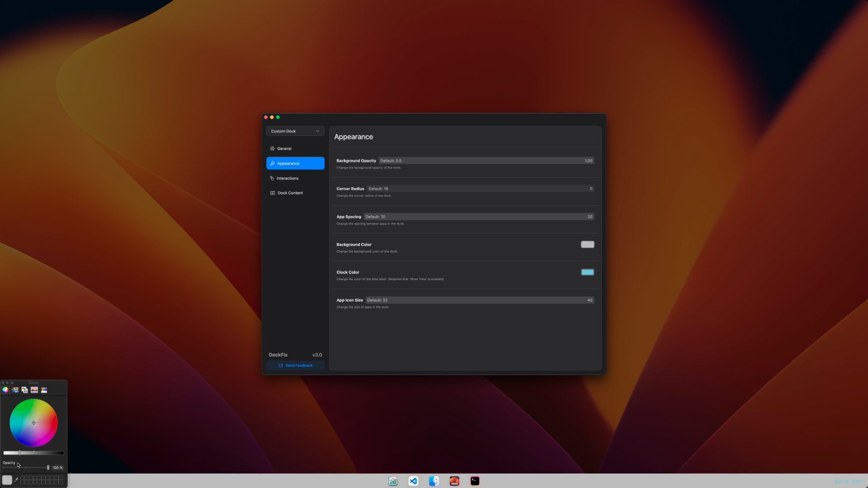Open the Background Color swatch

(x=587, y=244)
